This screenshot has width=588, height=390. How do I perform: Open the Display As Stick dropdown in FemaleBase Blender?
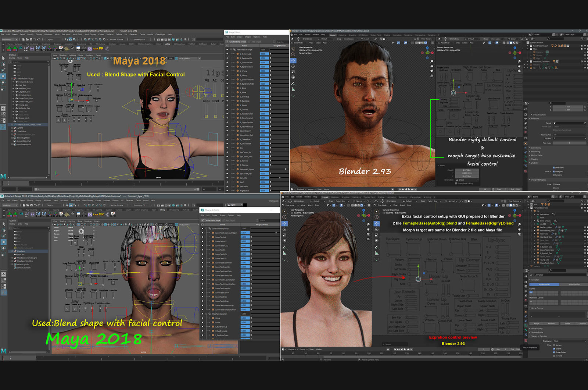pos(570,341)
